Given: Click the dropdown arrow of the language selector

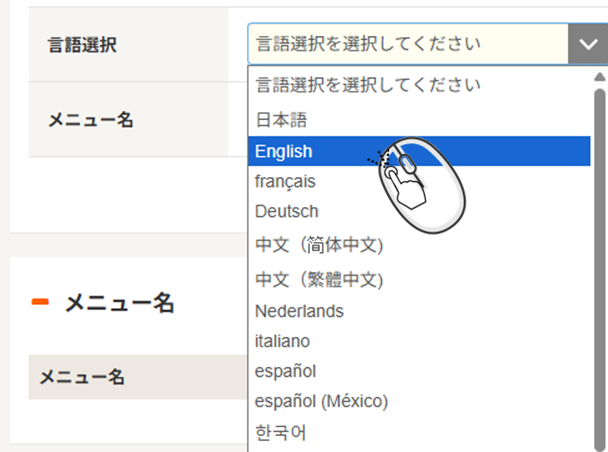Looking at the screenshot, I should coord(584,44).
